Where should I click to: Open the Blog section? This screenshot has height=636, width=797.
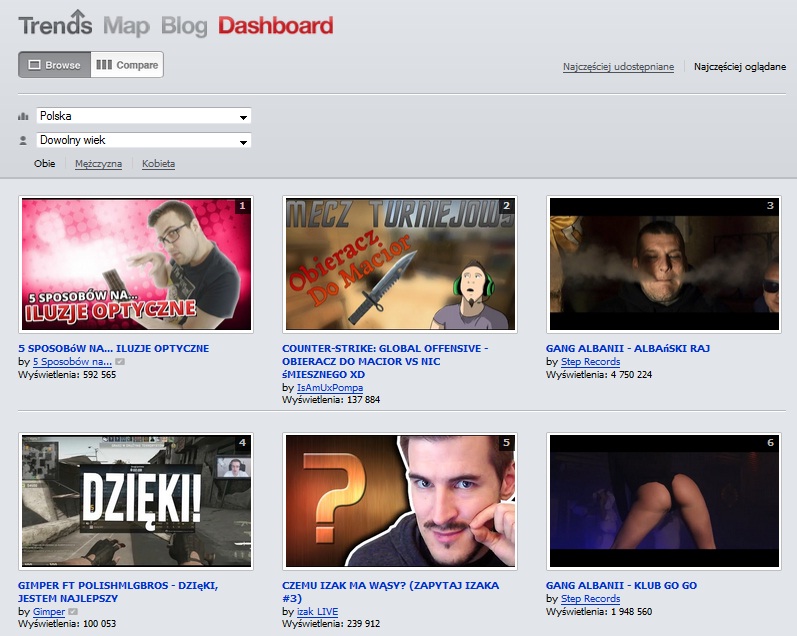pos(184,26)
